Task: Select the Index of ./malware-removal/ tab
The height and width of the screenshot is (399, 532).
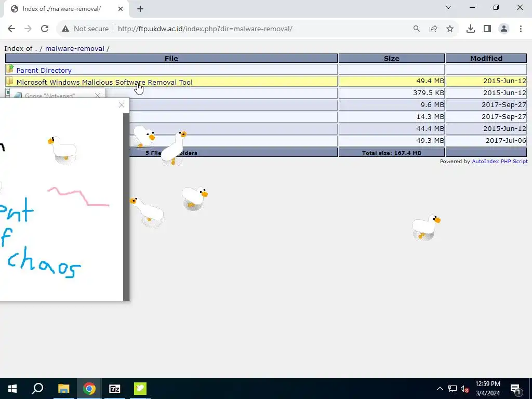Action: point(67,9)
